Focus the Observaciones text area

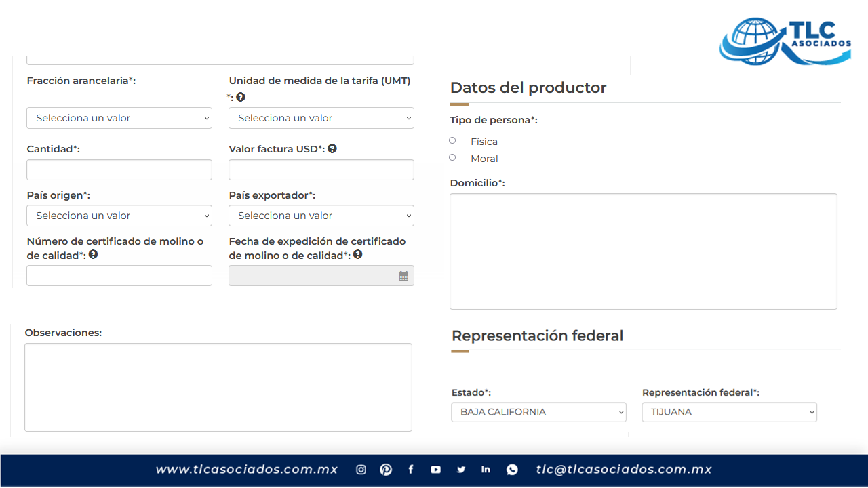click(x=218, y=387)
